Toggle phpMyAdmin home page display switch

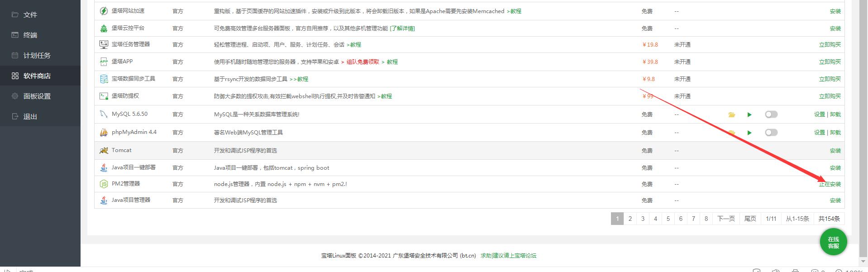tap(771, 133)
